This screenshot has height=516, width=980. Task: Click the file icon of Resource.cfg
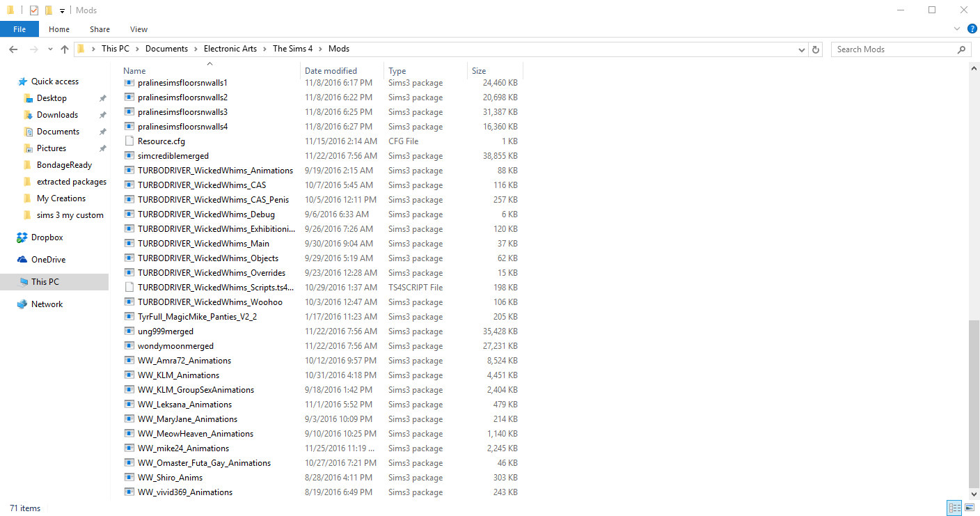pyautogui.click(x=129, y=141)
